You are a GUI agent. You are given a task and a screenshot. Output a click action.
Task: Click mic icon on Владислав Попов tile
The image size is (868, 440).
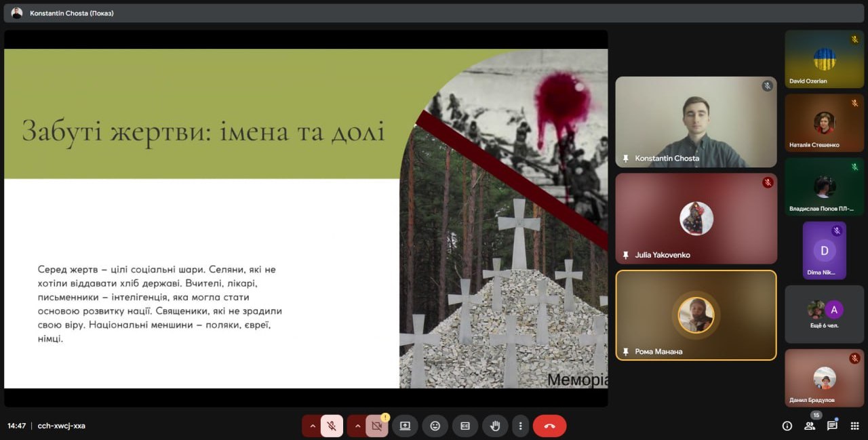[x=854, y=167]
